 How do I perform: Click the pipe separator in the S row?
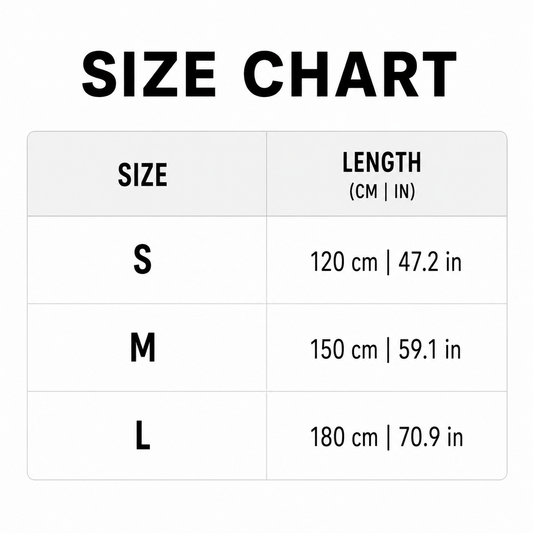click(x=388, y=262)
